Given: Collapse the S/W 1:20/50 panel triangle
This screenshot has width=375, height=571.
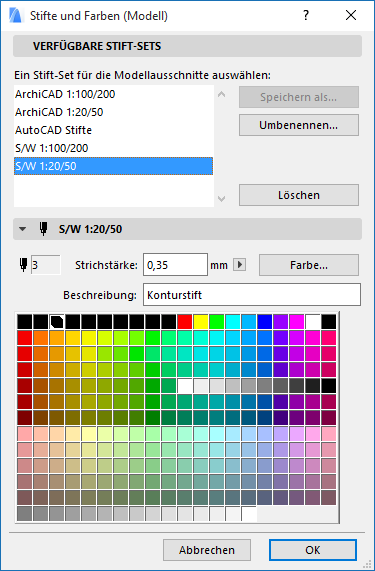Looking at the screenshot, I should (23, 229).
